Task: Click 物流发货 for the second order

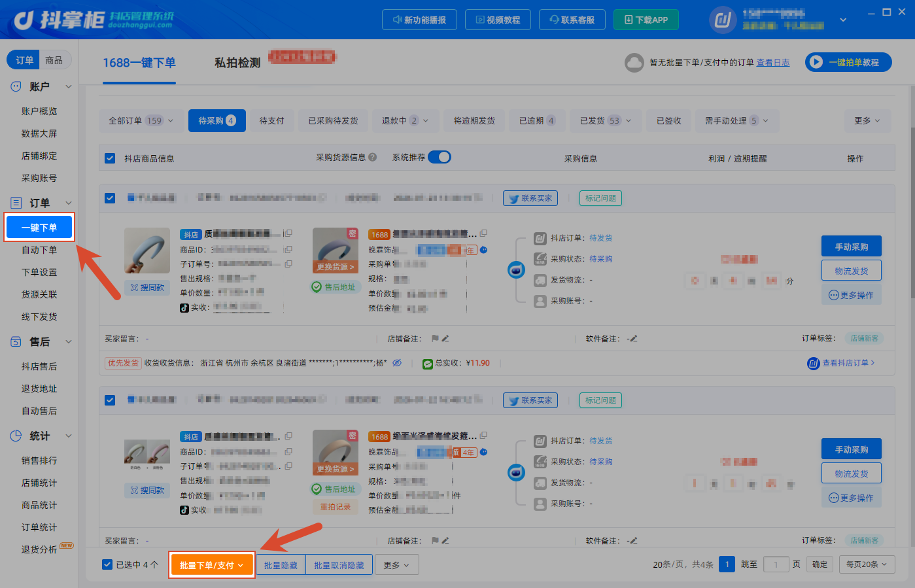Action: (852, 473)
